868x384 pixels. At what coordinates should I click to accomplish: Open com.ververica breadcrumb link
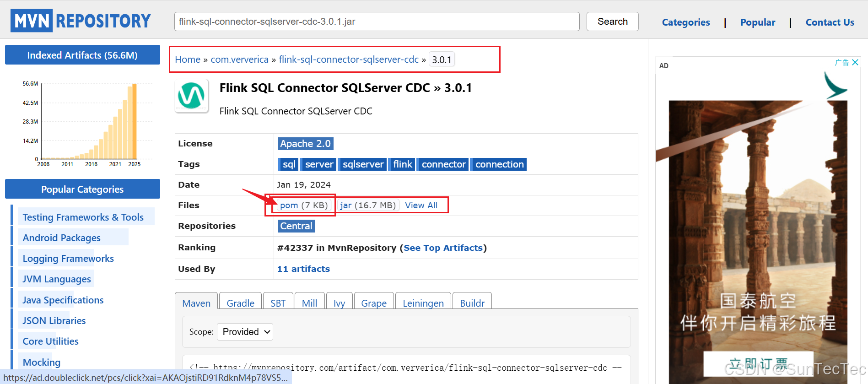pyautogui.click(x=239, y=59)
